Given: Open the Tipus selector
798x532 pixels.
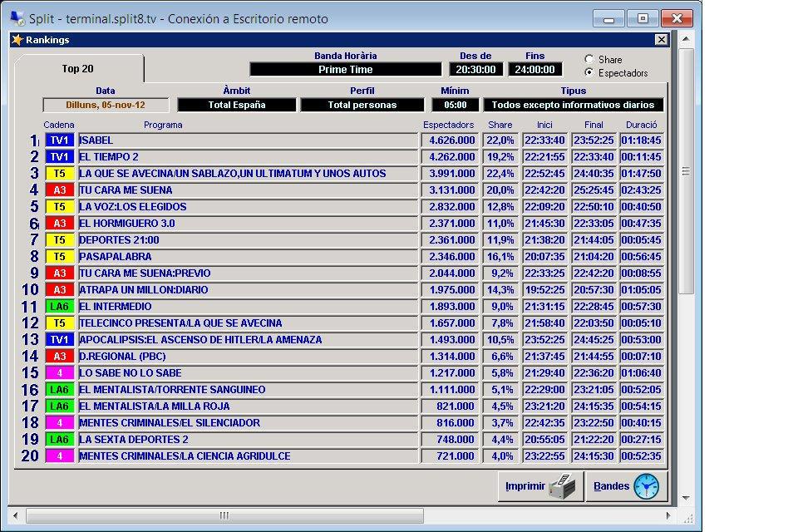Looking at the screenshot, I should coord(573,105).
